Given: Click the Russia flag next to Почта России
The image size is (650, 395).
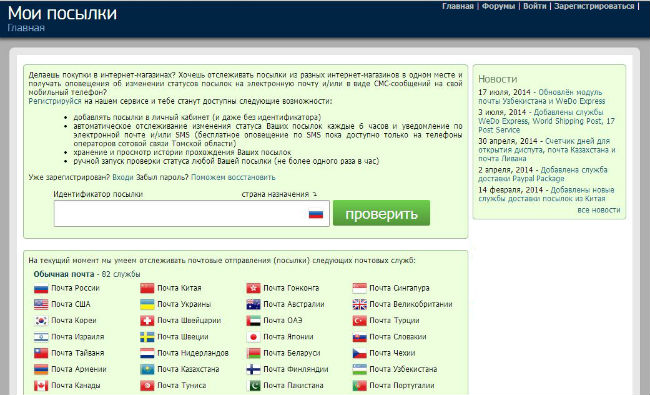Looking at the screenshot, I should click(41, 288).
